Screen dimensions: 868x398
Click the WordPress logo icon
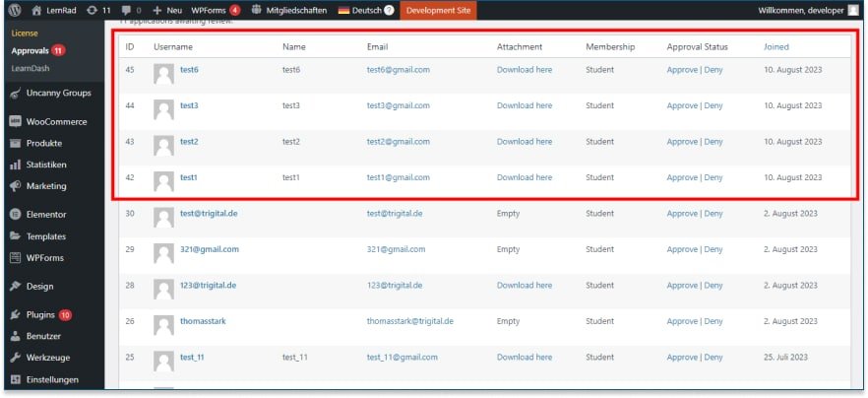click(x=15, y=10)
